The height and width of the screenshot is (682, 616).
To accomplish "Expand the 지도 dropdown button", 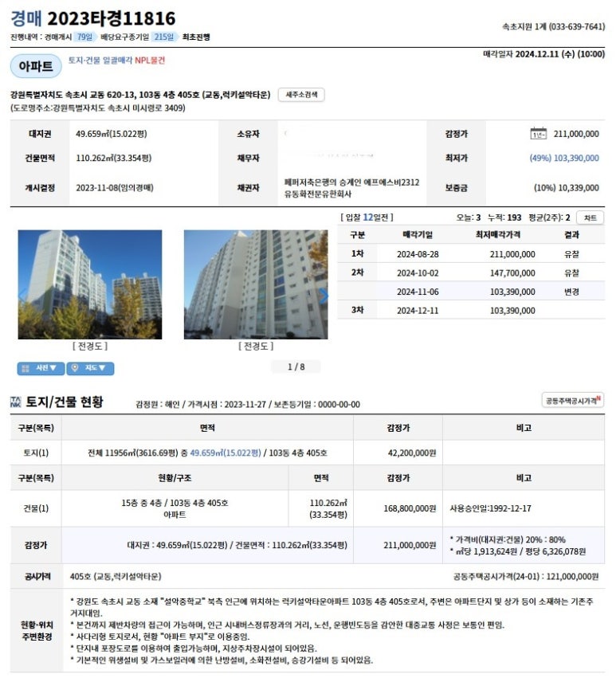I will (91, 368).
